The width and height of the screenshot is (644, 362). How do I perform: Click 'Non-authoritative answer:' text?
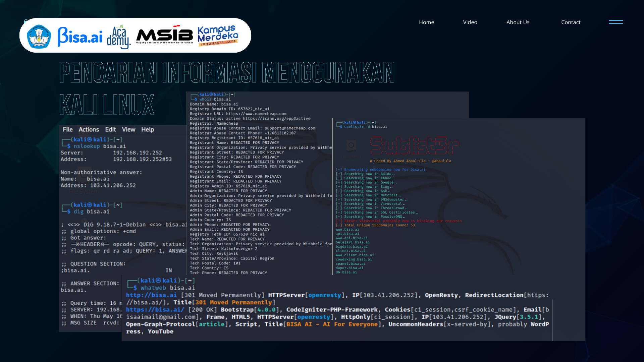pos(101,172)
